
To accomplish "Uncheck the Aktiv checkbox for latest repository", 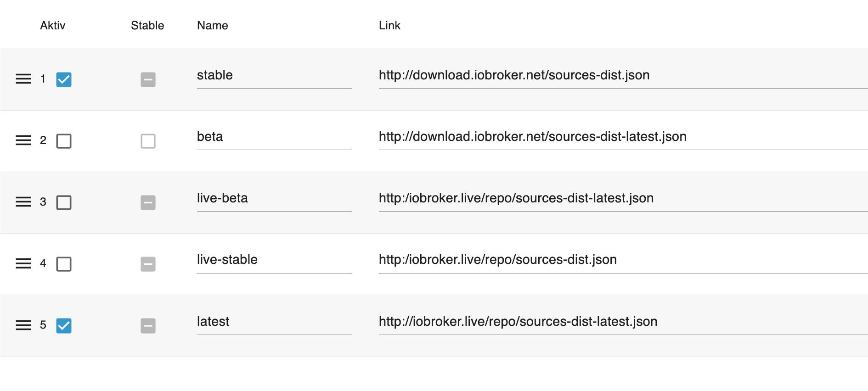I will point(64,326).
